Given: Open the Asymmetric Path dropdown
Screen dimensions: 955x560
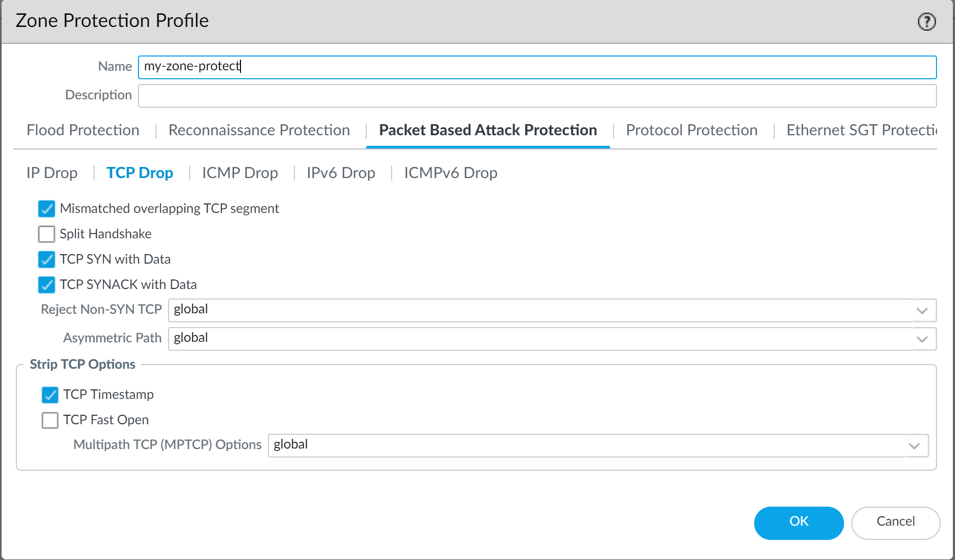Looking at the screenshot, I should pos(922,339).
